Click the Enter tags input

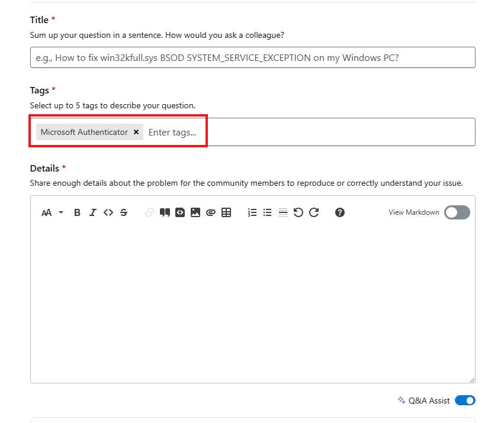coord(174,133)
